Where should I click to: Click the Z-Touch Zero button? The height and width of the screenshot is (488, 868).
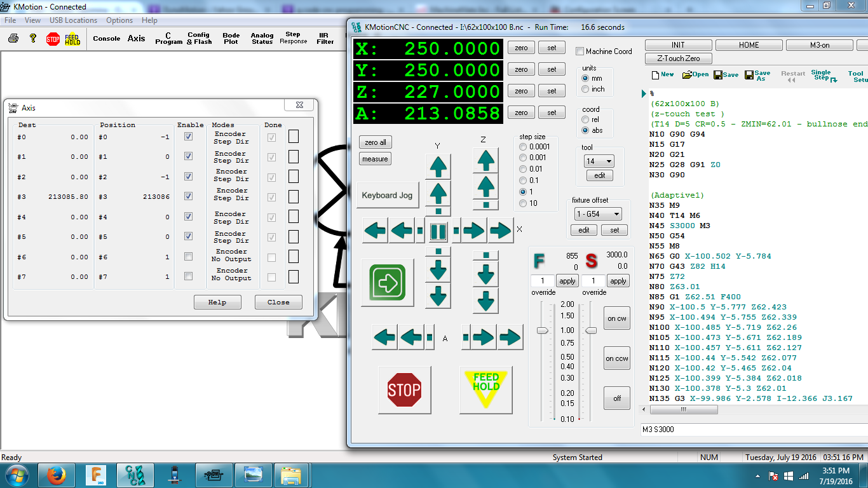678,58
